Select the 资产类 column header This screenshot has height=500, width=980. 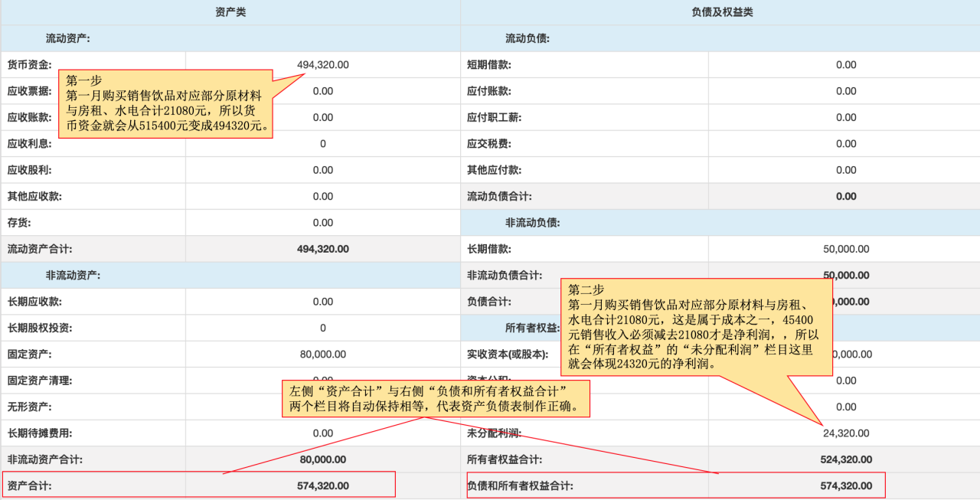coord(230,12)
